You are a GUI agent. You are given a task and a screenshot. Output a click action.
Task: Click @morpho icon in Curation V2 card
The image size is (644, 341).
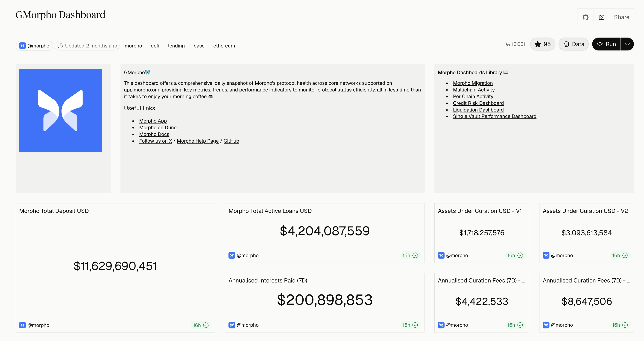pyautogui.click(x=546, y=255)
